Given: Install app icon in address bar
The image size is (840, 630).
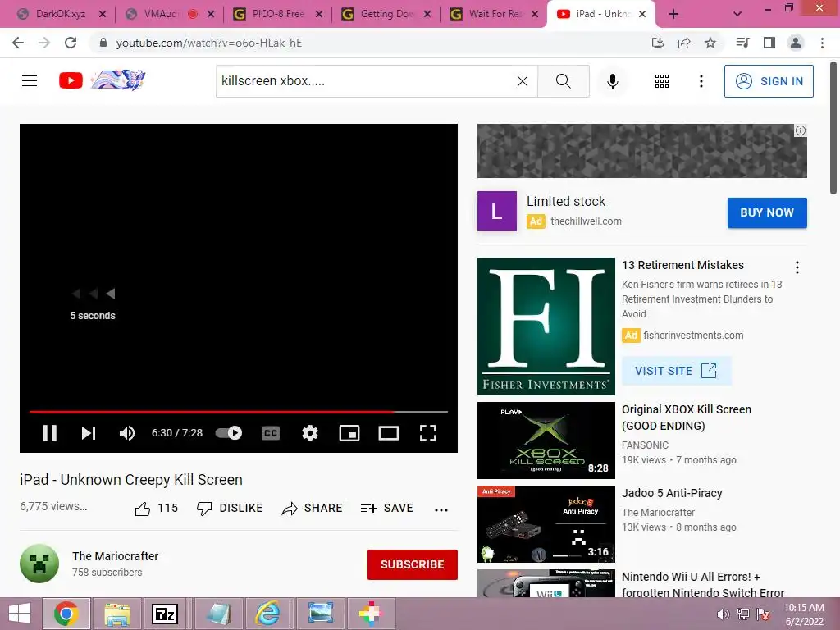Looking at the screenshot, I should (658, 43).
